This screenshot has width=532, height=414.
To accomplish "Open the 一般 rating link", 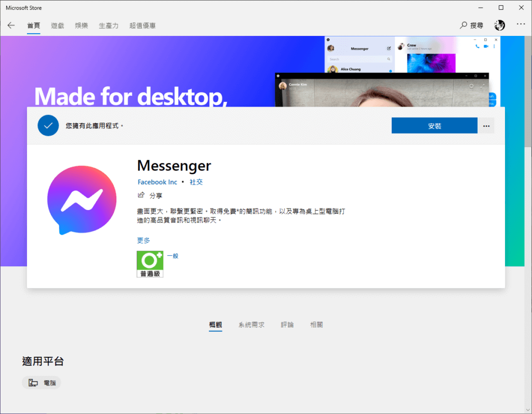I will coord(172,256).
